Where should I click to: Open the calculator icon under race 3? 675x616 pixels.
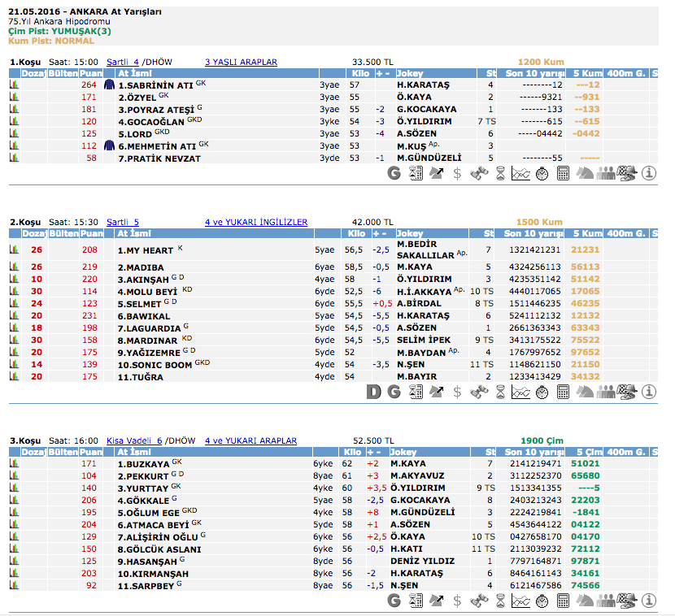point(563,601)
